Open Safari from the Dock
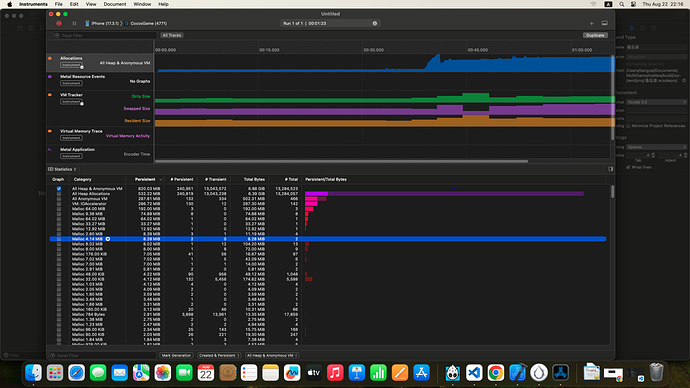This screenshot has height=388, width=690. pyautogui.click(x=77, y=373)
